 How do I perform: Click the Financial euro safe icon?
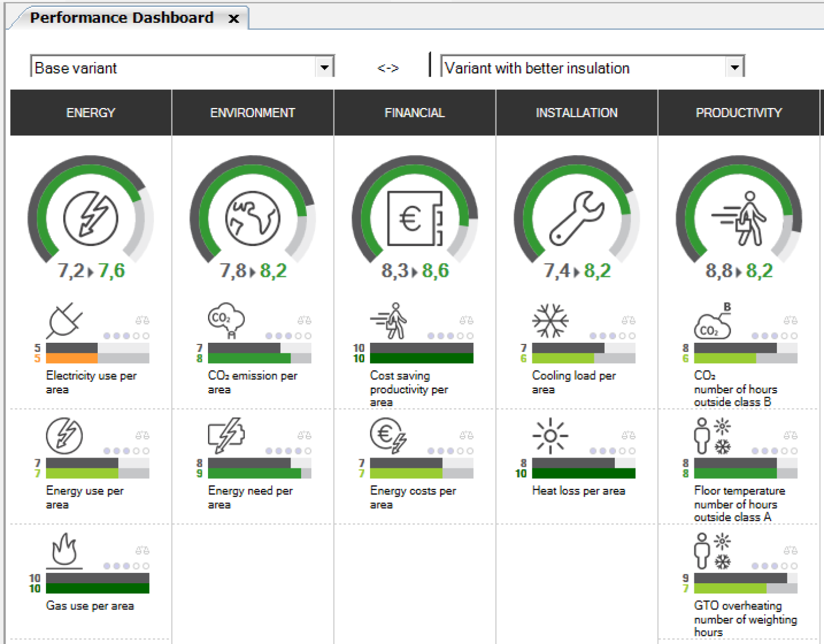coord(414,218)
